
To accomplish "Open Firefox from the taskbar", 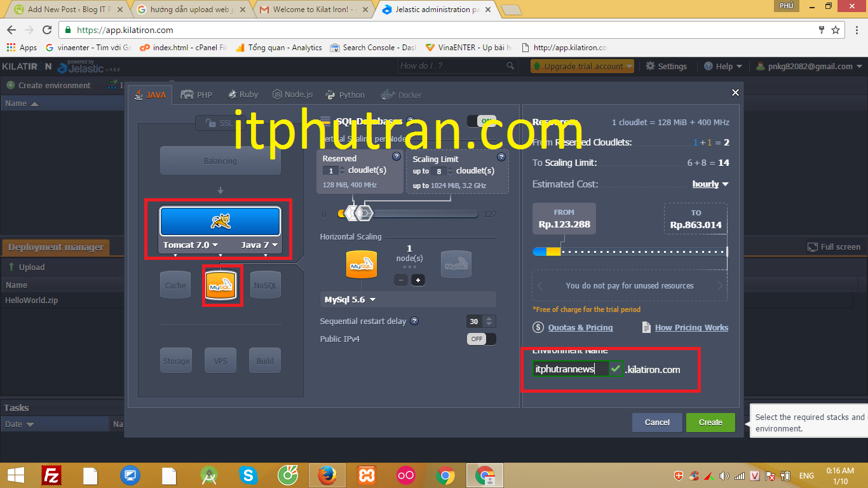I will (327, 475).
